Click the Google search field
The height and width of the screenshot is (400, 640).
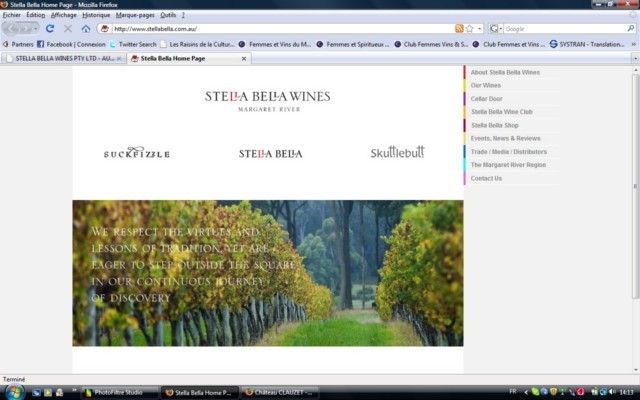[565, 29]
